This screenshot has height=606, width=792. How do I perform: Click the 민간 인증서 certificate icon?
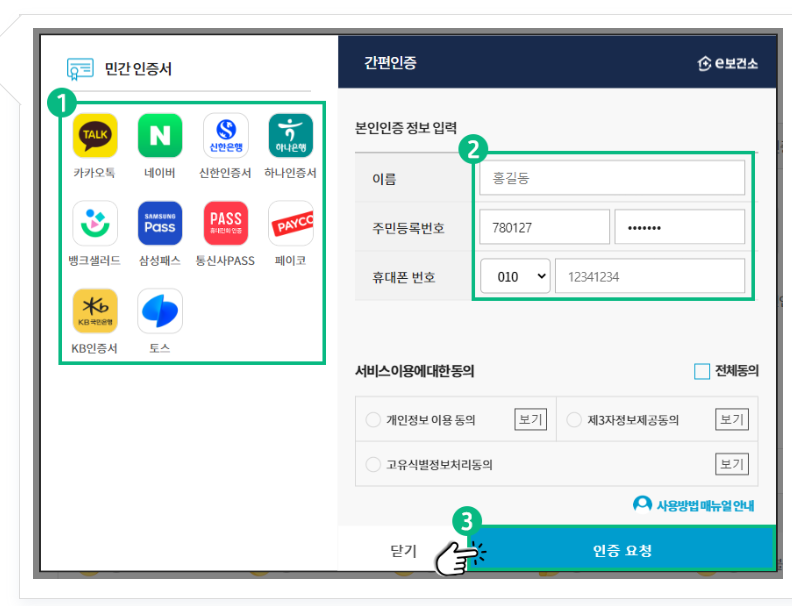tap(80, 69)
